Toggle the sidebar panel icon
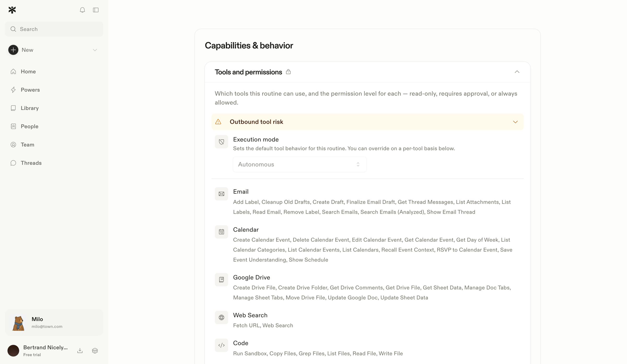The width and height of the screenshot is (627, 364). pyautogui.click(x=96, y=10)
